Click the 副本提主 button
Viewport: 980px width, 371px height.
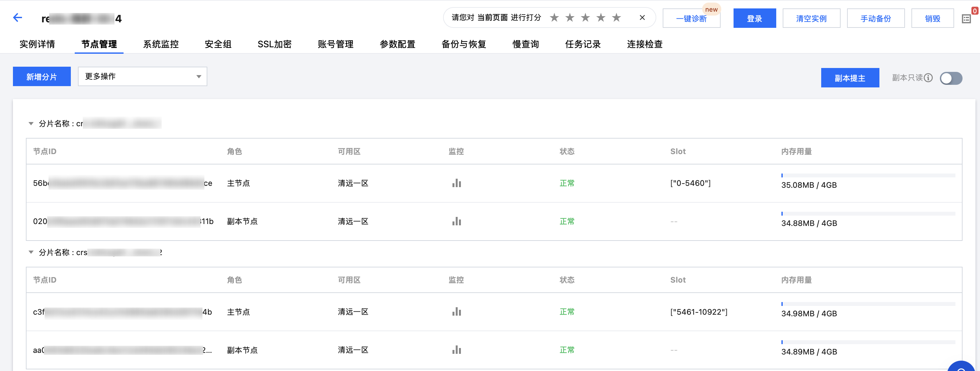[850, 78]
